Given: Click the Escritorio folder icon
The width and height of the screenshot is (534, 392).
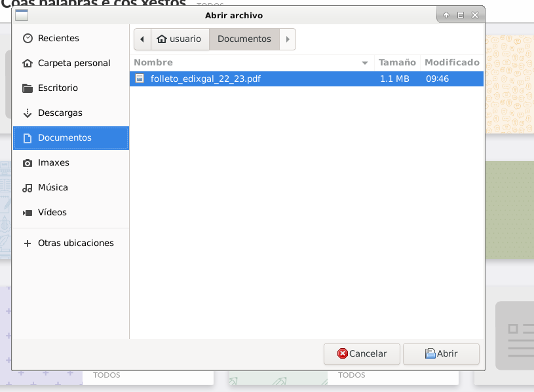Looking at the screenshot, I should point(28,88).
